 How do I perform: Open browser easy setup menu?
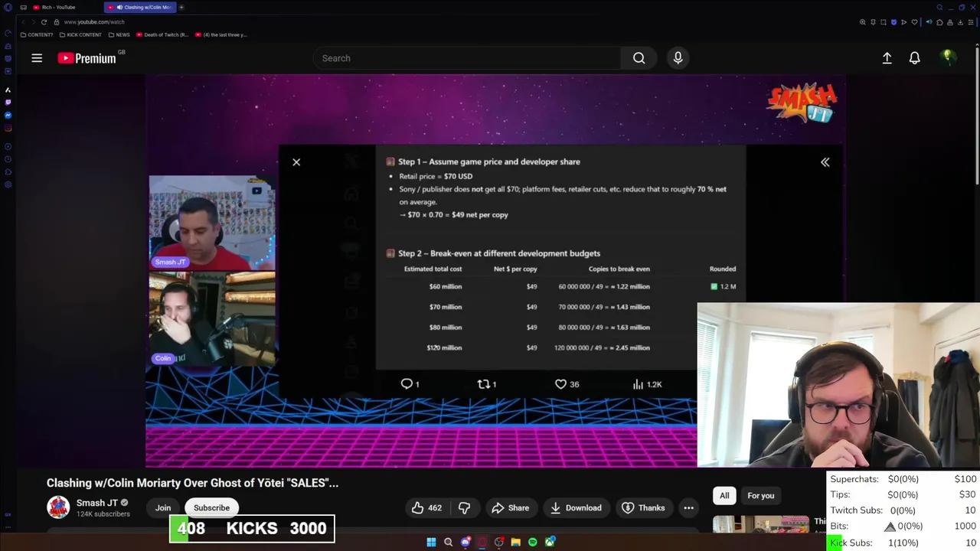971,22
